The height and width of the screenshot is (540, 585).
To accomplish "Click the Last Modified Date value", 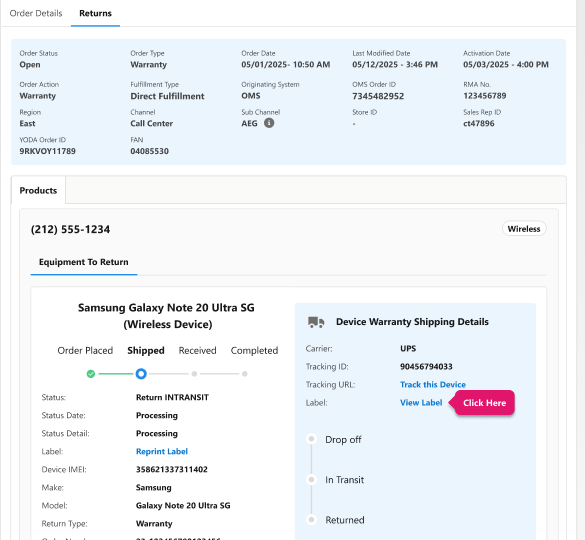I will click(395, 65).
